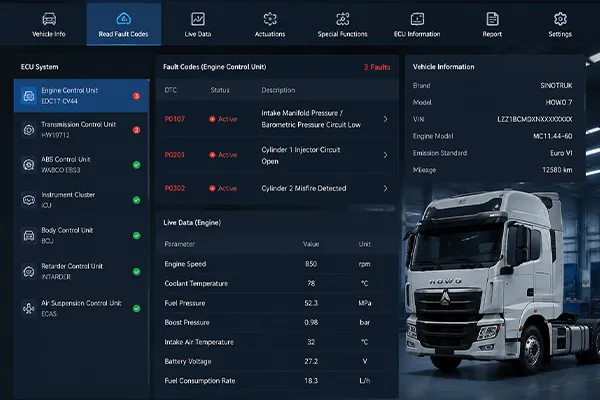
Task: Switch to the ECU Information tab
Action: click(x=417, y=25)
